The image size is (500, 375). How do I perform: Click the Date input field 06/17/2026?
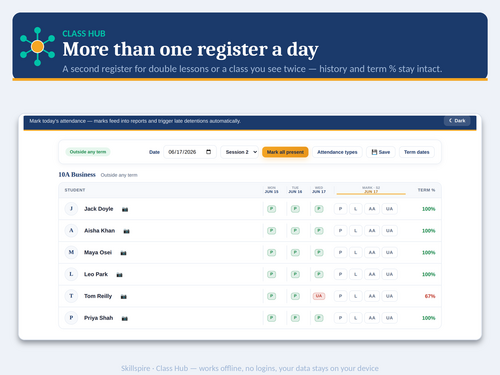pyautogui.click(x=190, y=152)
